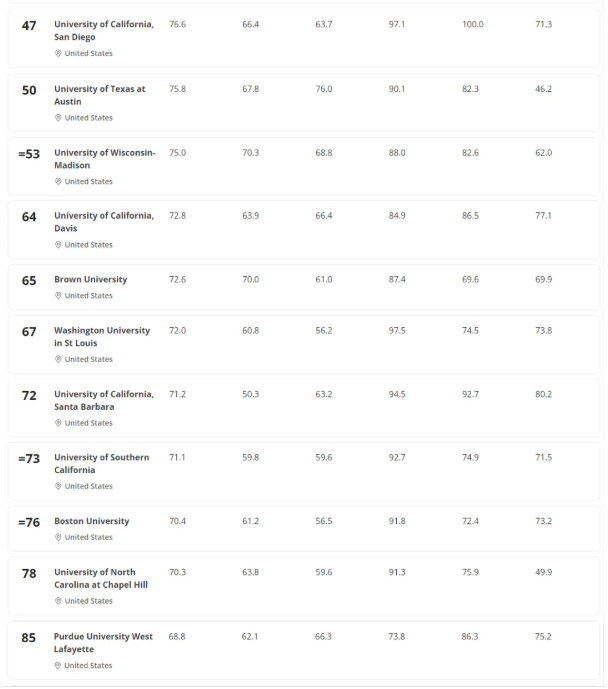
Task: Open University of California, San Diego link
Action: click(x=104, y=30)
